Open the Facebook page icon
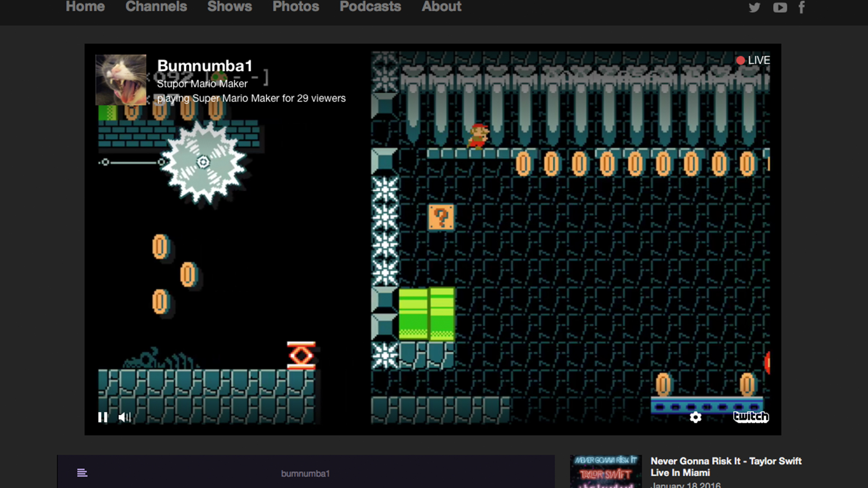The image size is (868, 488). tap(802, 7)
